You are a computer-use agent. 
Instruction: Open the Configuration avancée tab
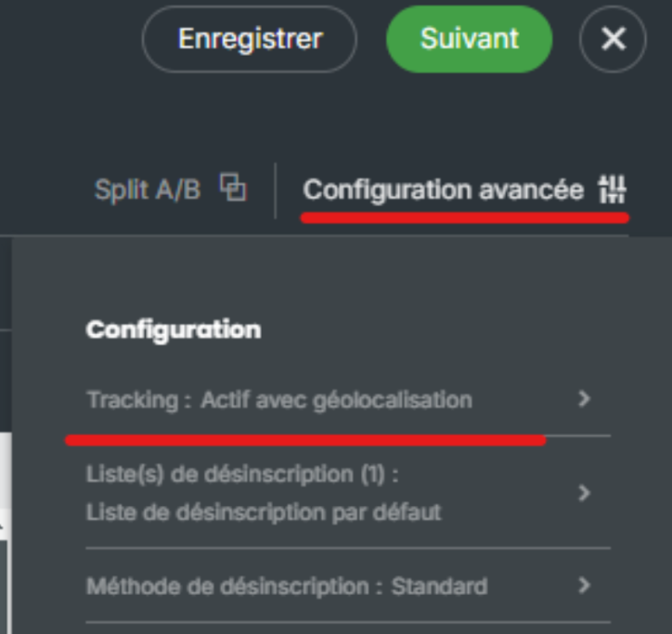[x=444, y=189]
